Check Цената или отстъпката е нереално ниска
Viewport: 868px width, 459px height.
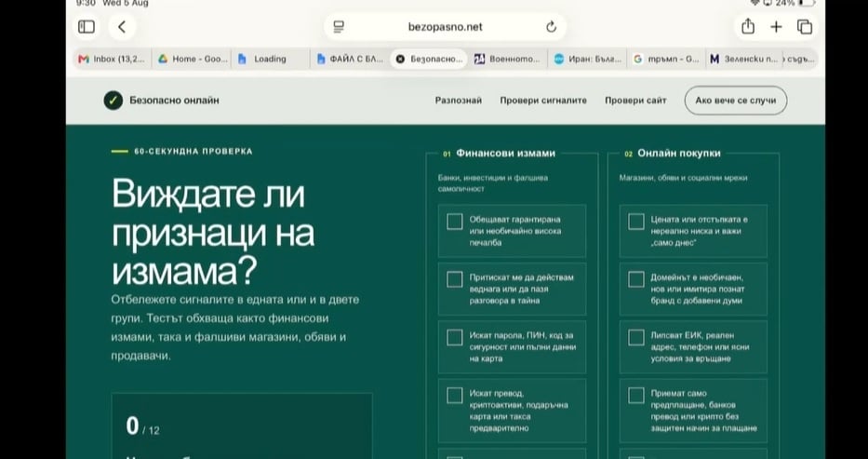click(x=636, y=222)
